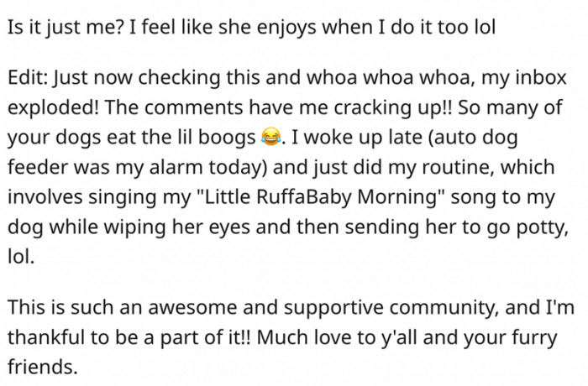
Task: Click the laughing-crying emoji after "boogs"
Action: pos(270,136)
